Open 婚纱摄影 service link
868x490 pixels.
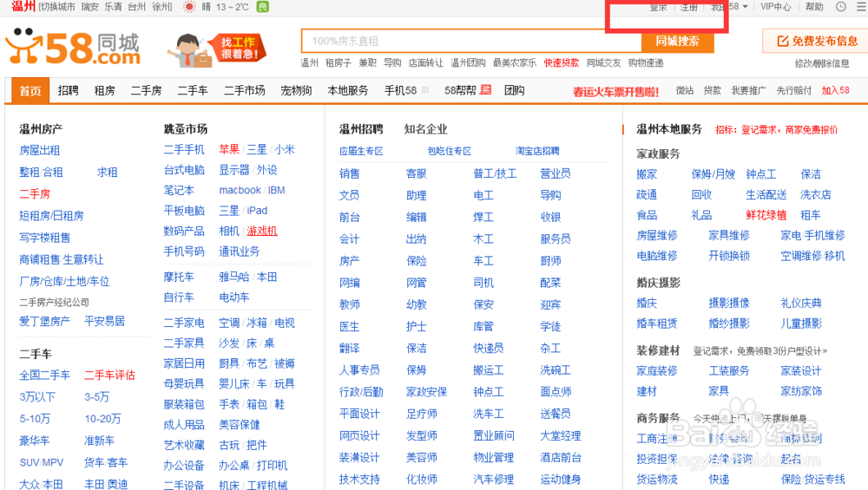(729, 323)
